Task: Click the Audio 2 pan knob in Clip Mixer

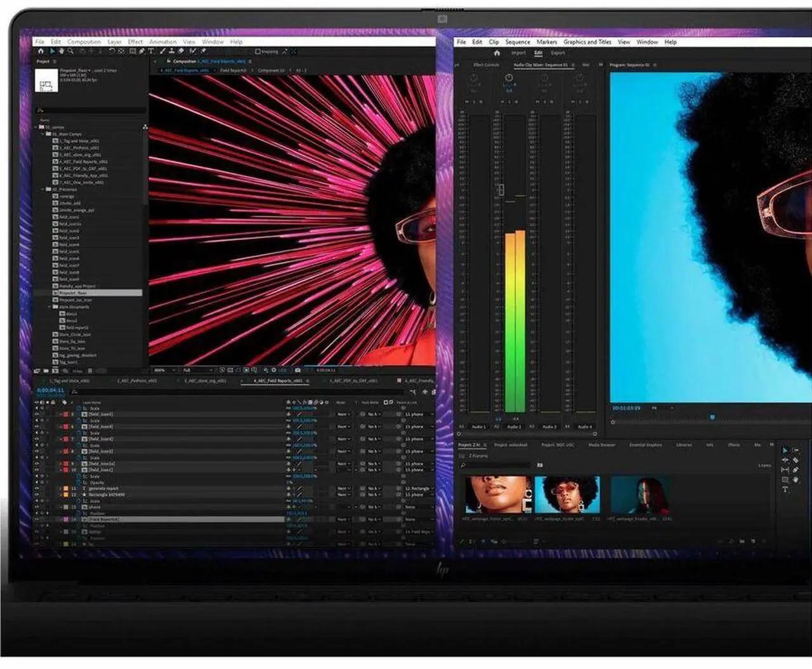Action: [x=509, y=77]
